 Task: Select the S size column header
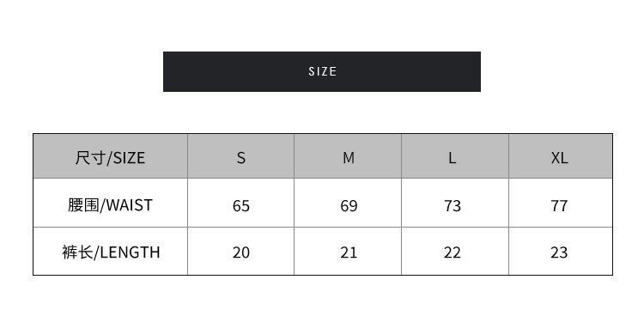tap(240, 155)
